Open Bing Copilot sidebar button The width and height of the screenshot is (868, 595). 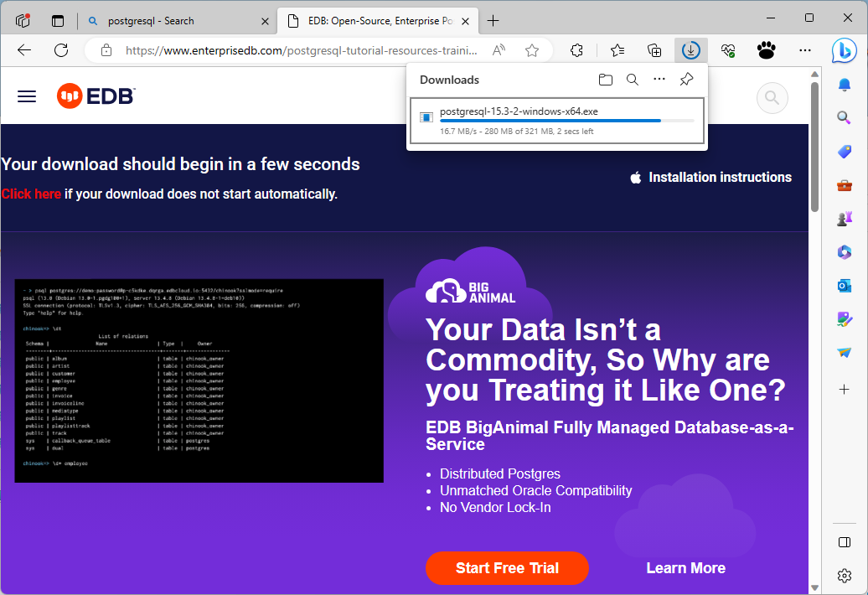click(844, 50)
